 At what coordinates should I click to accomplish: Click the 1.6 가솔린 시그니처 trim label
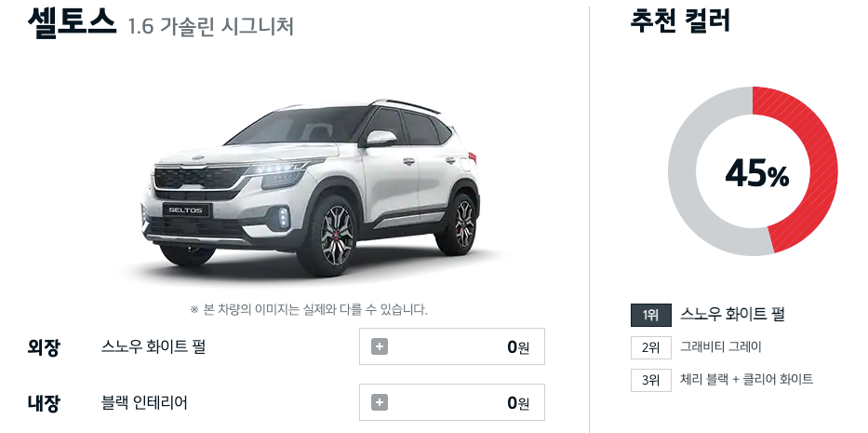(210, 27)
